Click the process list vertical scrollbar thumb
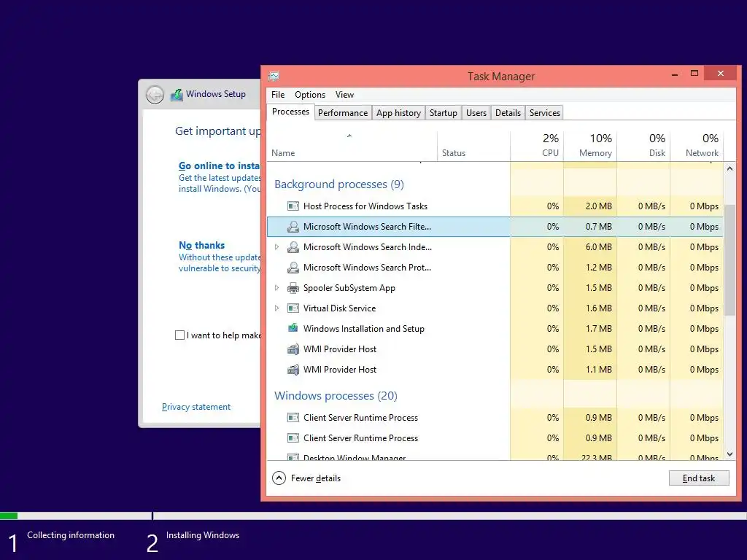This screenshot has width=747, height=560. click(x=729, y=260)
